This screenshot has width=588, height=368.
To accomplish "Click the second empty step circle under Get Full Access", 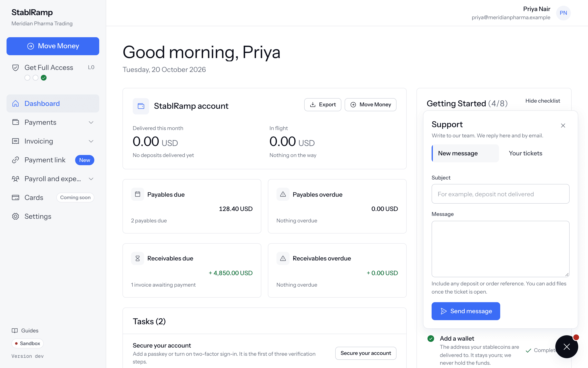I will 36,78.
